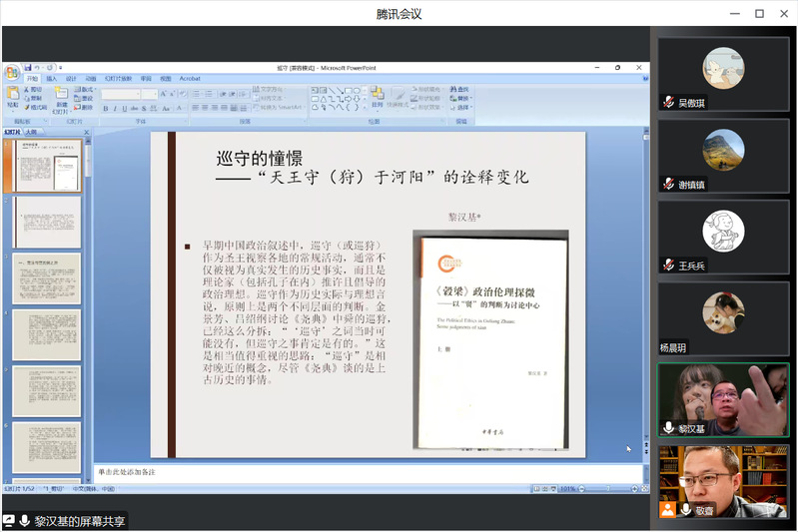Open the font name dropdown box
This screenshot has height=532, width=798.
pyautogui.click(x=120, y=94)
